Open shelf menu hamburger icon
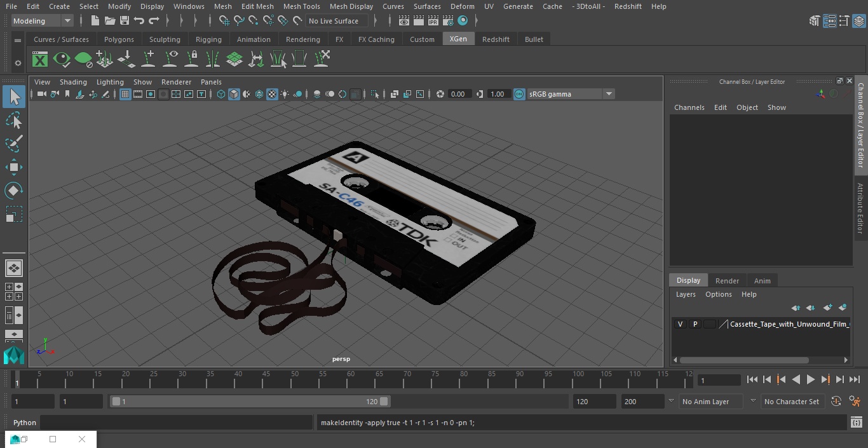Screen dimensions: 868x448 tap(18, 40)
